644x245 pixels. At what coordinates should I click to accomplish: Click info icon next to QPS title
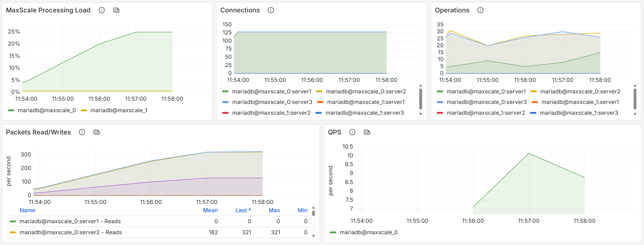[352, 132]
